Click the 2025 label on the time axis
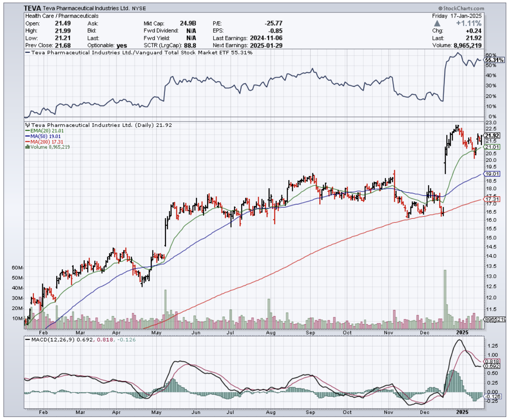The width and height of the screenshot is (508, 420). pyautogui.click(x=462, y=332)
